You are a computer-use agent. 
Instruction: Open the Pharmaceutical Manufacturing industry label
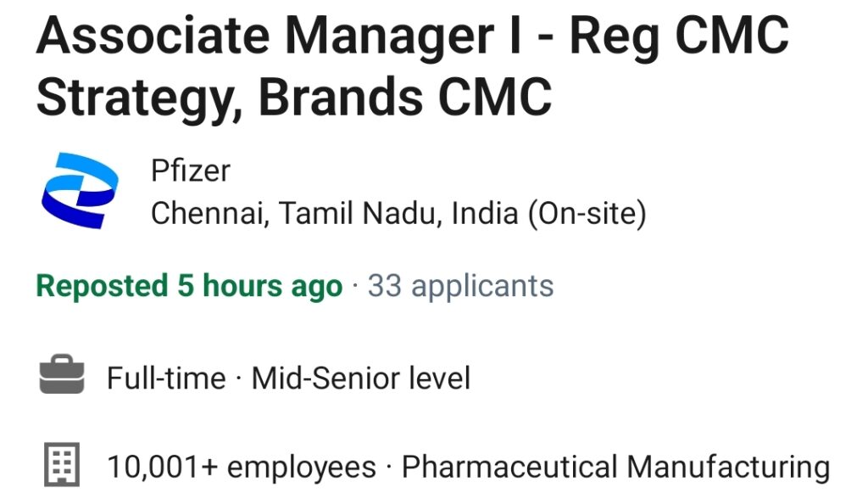(615, 467)
